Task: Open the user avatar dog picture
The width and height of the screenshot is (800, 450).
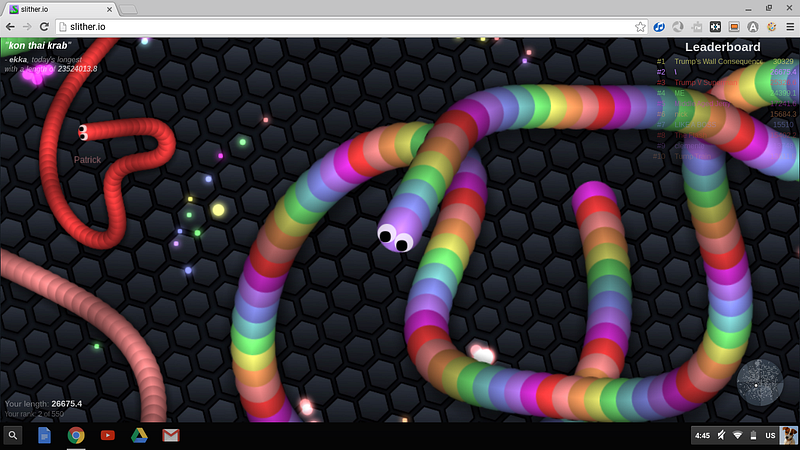Action: point(789,435)
